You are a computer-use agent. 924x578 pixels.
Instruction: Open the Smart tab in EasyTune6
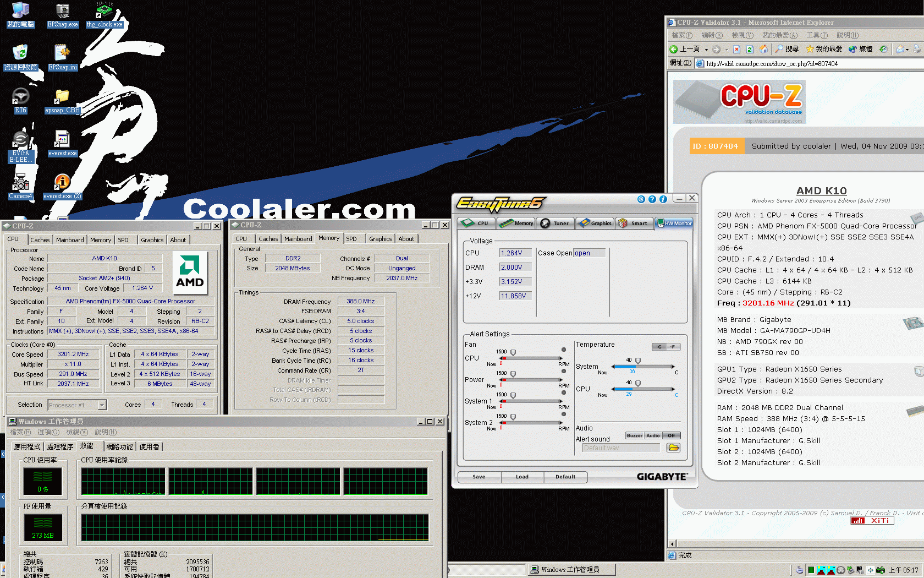point(634,223)
